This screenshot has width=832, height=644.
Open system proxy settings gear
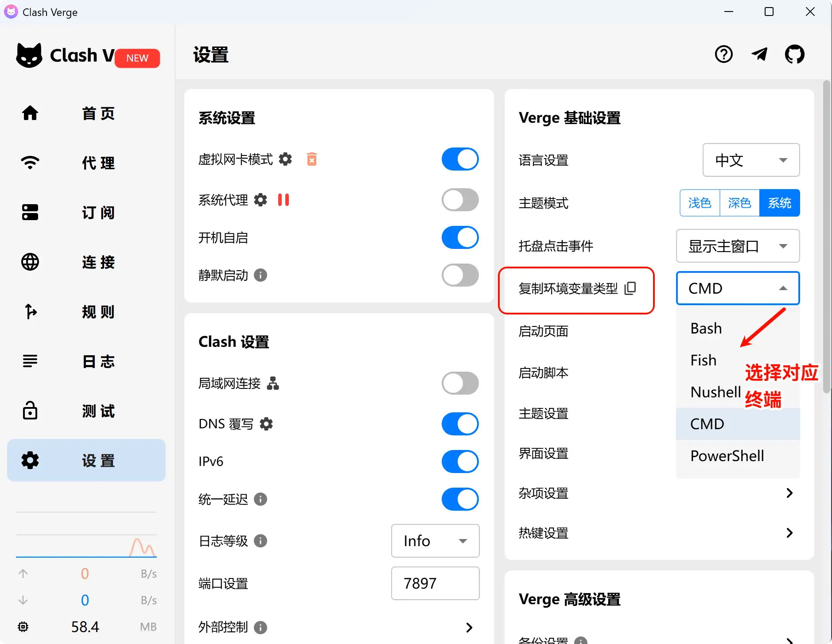(x=260, y=200)
